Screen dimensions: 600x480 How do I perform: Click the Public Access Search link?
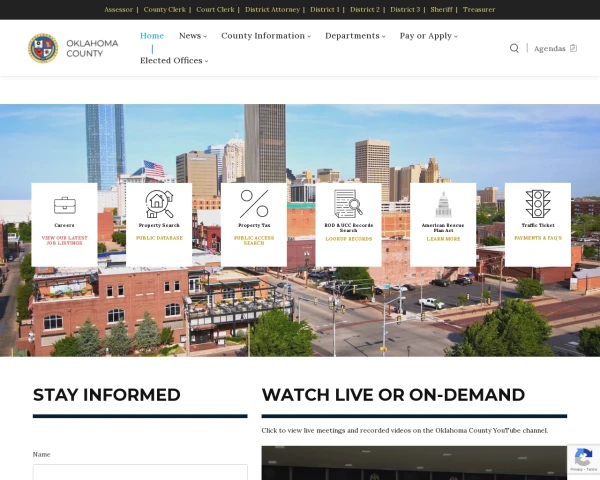(x=254, y=240)
